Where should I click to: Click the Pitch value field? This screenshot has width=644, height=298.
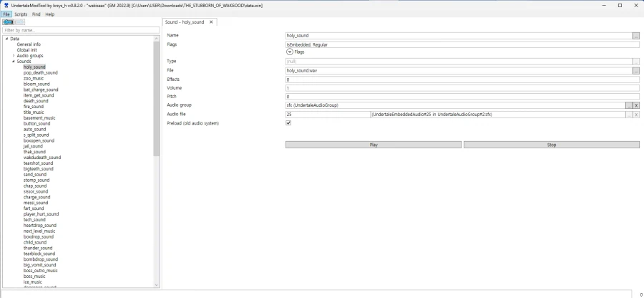click(462, 97)
